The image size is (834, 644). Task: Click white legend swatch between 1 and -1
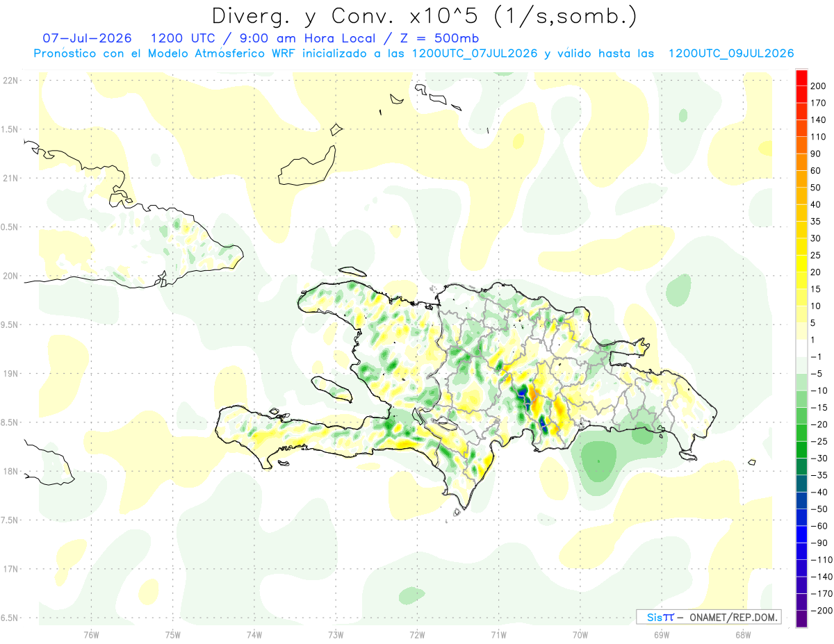pos(801,349)
